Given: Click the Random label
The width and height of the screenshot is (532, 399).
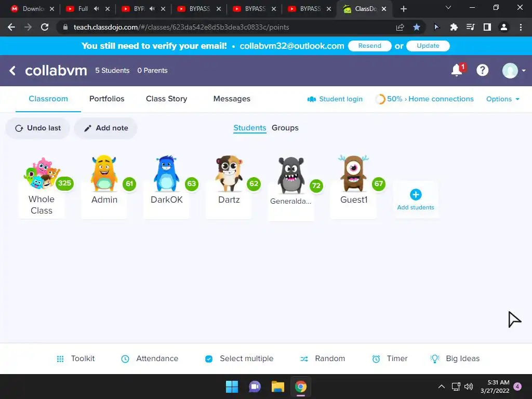Looking at the screenshot, I should coord(330,358).
